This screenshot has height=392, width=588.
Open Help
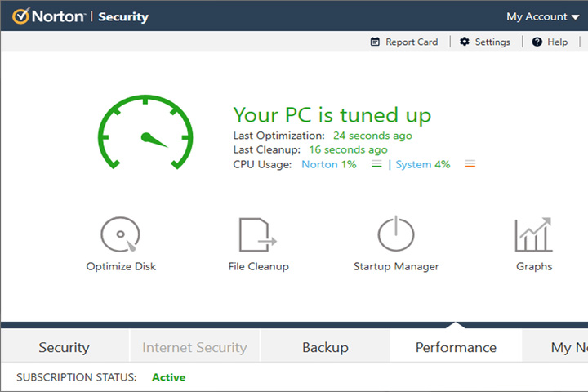coord(550,42)
